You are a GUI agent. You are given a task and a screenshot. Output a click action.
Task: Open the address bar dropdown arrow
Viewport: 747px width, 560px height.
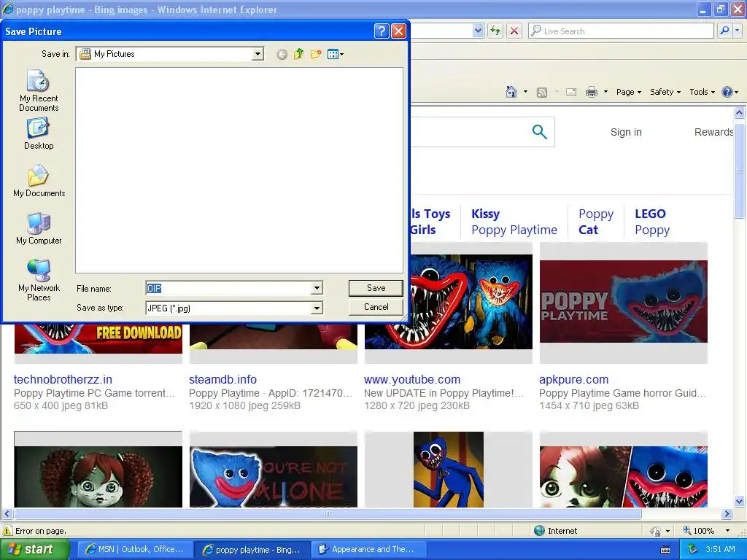click(x=479, y=31)
